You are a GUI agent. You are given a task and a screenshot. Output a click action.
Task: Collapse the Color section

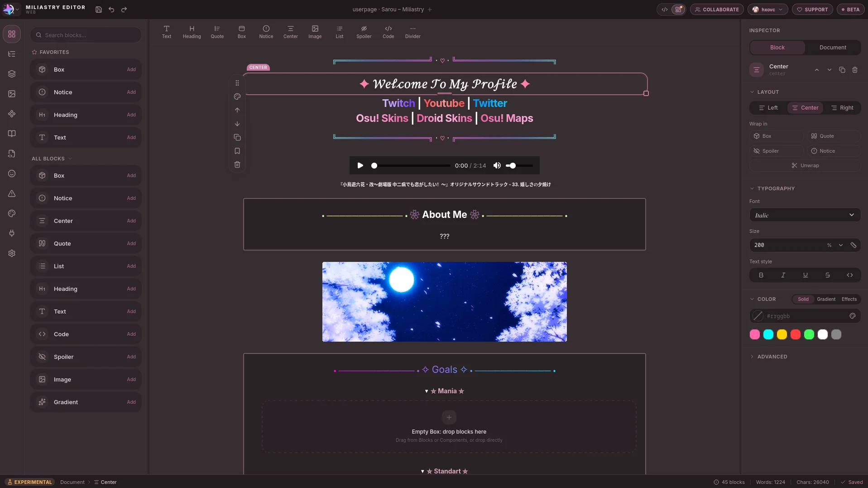pos(763,299)
